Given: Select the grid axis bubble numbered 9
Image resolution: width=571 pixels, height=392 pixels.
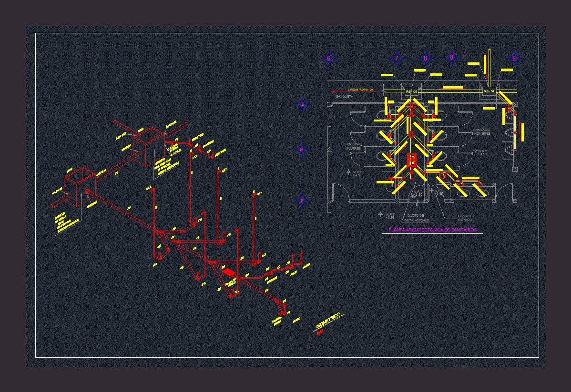Looking at the screenshot, I should pos(514,58).
